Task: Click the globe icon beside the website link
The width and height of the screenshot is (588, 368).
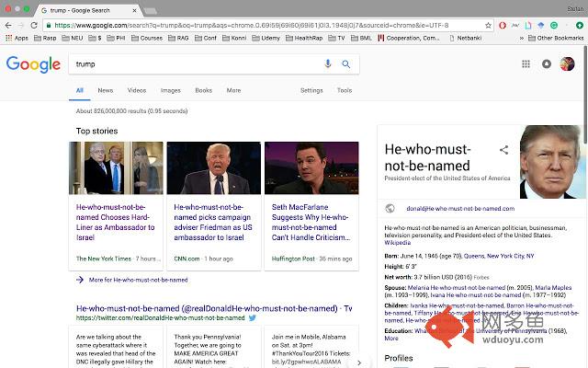Action: pyautogui.click(x=390, y=209)
